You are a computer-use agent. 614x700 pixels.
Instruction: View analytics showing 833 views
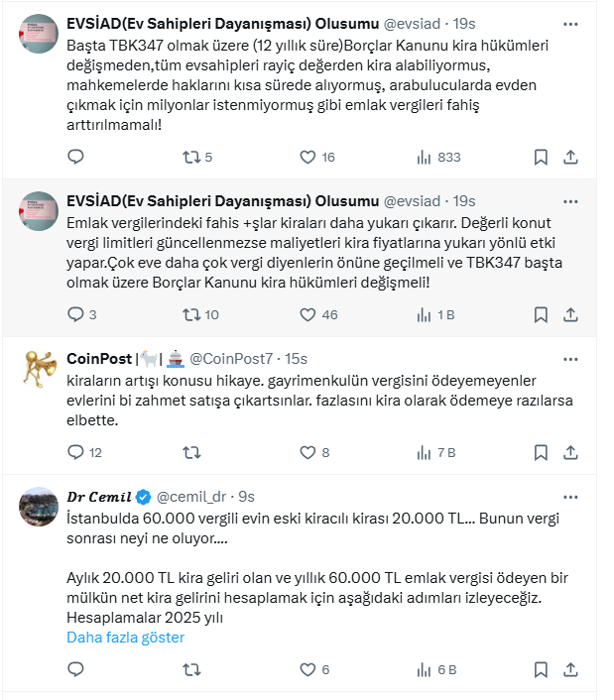pyautogui.click(x=437, y=157)
